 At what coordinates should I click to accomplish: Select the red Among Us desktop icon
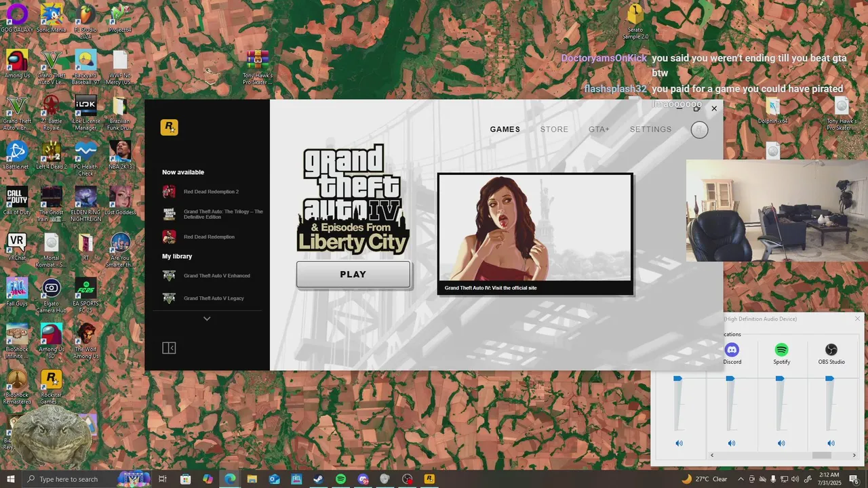coord(17,64)
